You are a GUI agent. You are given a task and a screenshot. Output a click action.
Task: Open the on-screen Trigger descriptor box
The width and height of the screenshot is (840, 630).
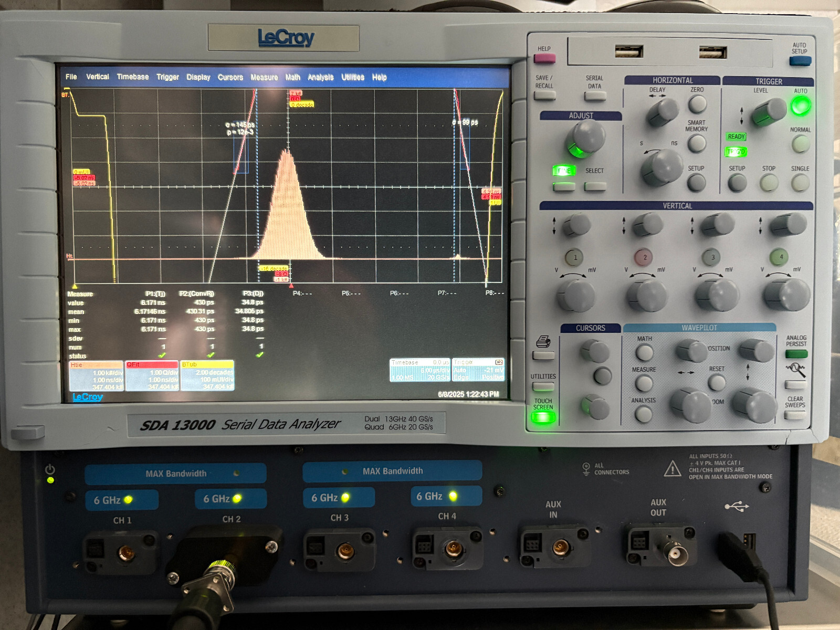[x=478, y=370]
